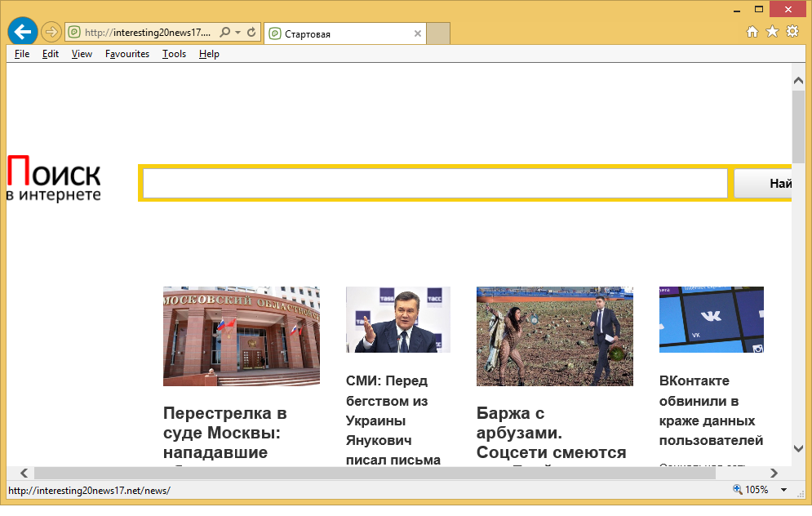Click the Forward navigation arrow
The image size is (812, 516).
(51, 33)
